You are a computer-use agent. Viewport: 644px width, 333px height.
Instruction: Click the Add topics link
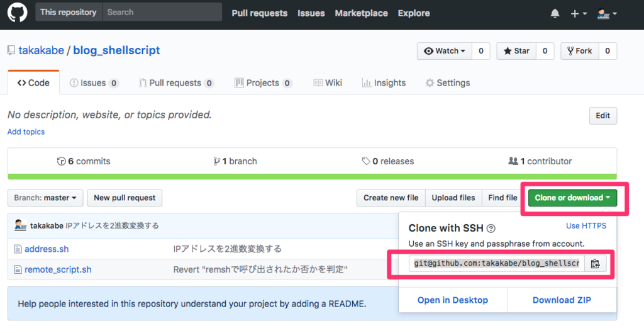[x=26, y=132]
